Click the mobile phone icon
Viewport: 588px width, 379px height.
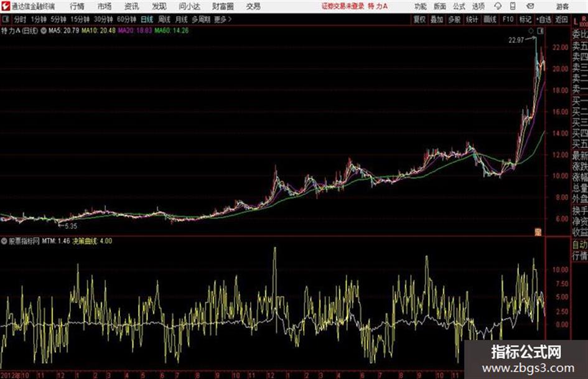(513, 6)
